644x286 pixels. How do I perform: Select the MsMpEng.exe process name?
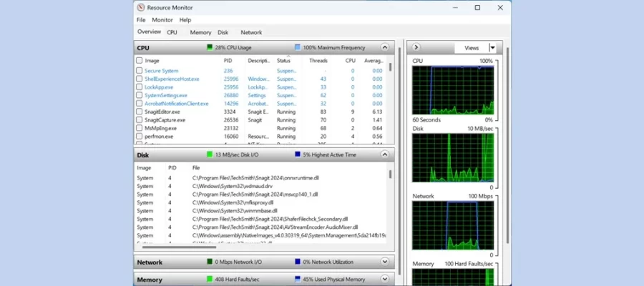160,128
